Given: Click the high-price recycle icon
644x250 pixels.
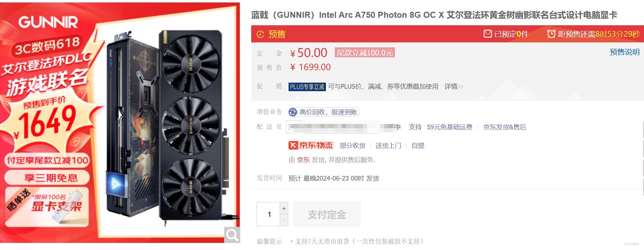Looking at the screenshot, I should pyautogui.click(x=293, y=112).
